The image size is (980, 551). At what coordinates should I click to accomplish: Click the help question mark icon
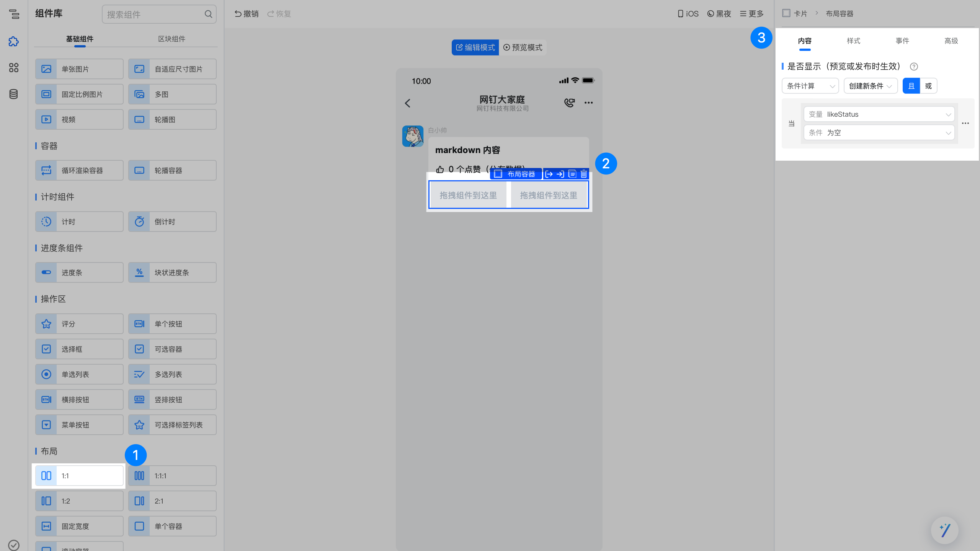click(914, 67)
